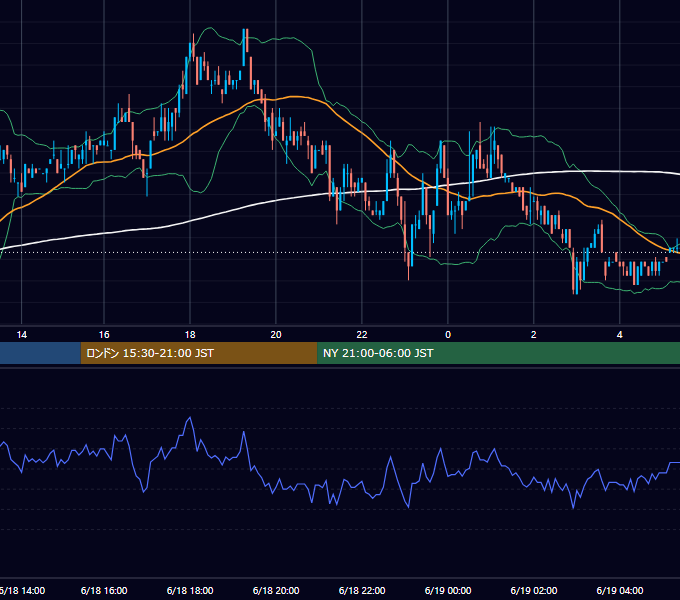Click the hour label 0 on price chart axis
Screen dimensions: 680x600
pos(448,335)
